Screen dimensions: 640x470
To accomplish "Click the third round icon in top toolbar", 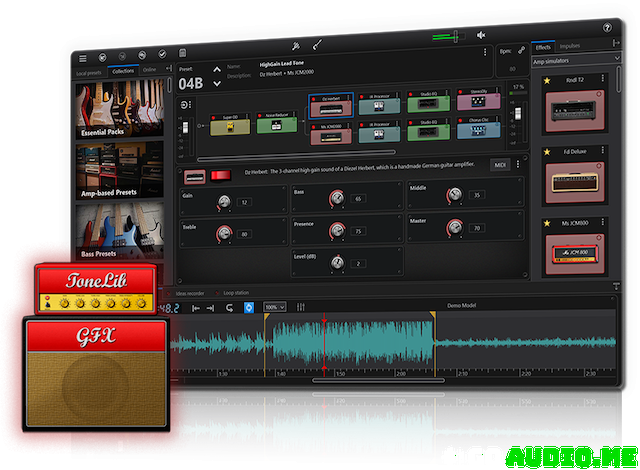I will tap(142, 55).
